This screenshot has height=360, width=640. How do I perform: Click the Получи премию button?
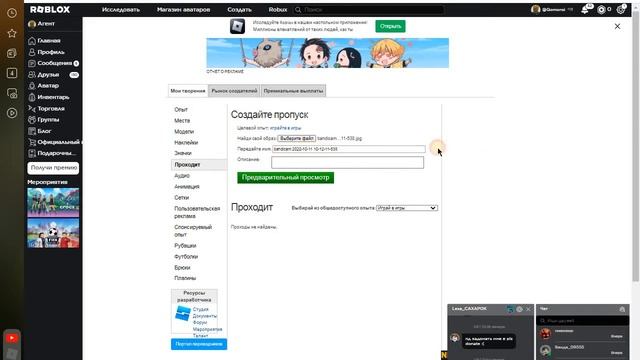pyautogui.click(x=53, y=168)
